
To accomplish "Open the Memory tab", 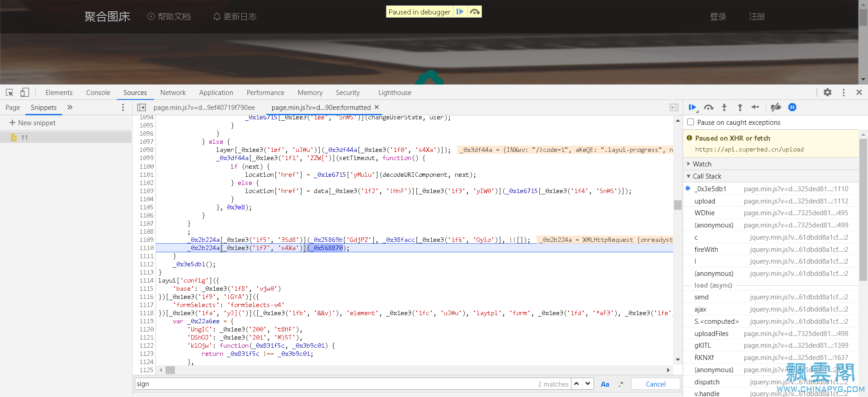I will 310,92.
